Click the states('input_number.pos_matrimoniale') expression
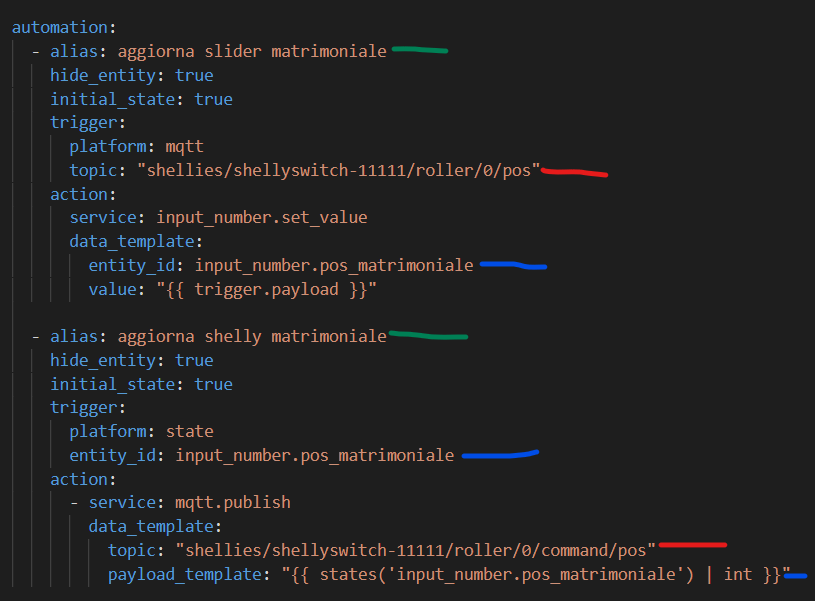815x601 pixels. pos(506,574)
